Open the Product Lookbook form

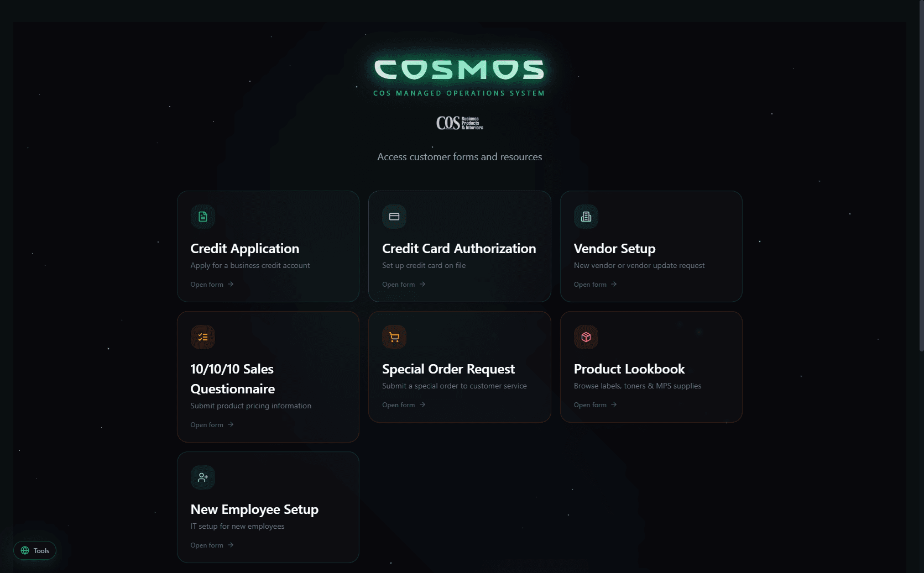589,404
